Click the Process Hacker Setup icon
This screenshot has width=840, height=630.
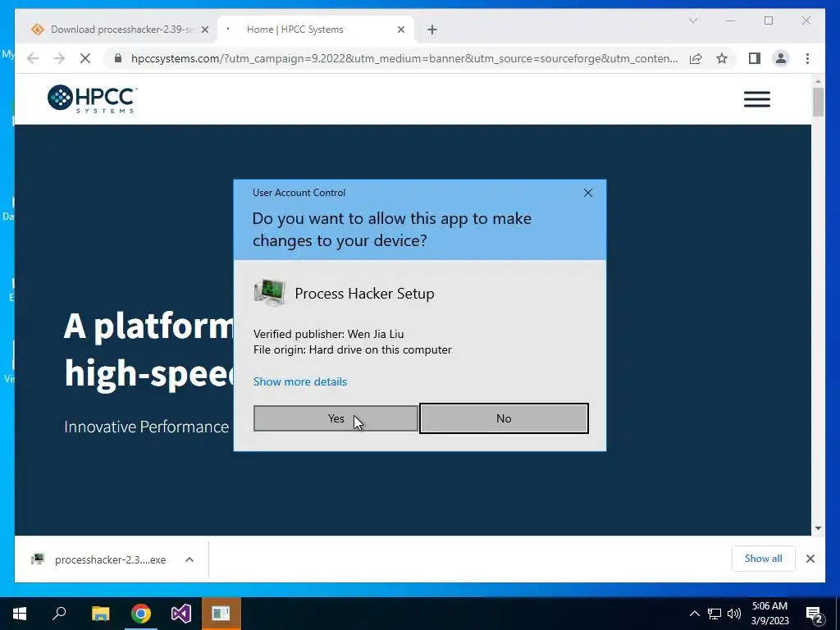coord(269,293)
